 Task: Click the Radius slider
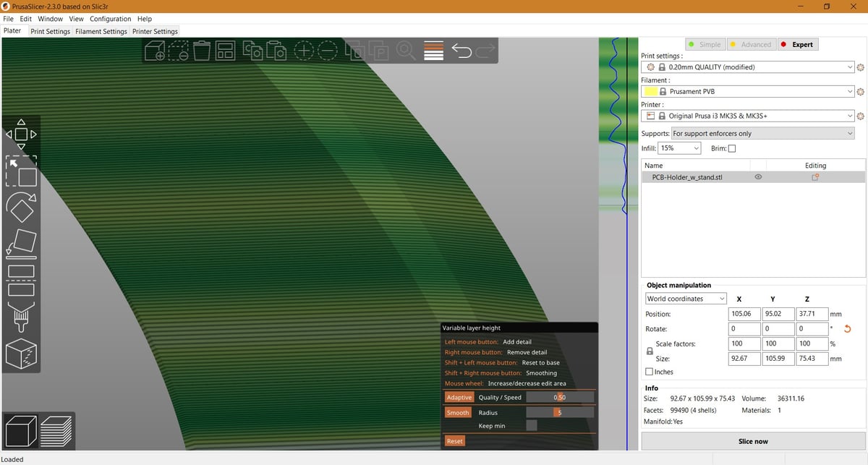pyautogui.click(x=560, y=412)
